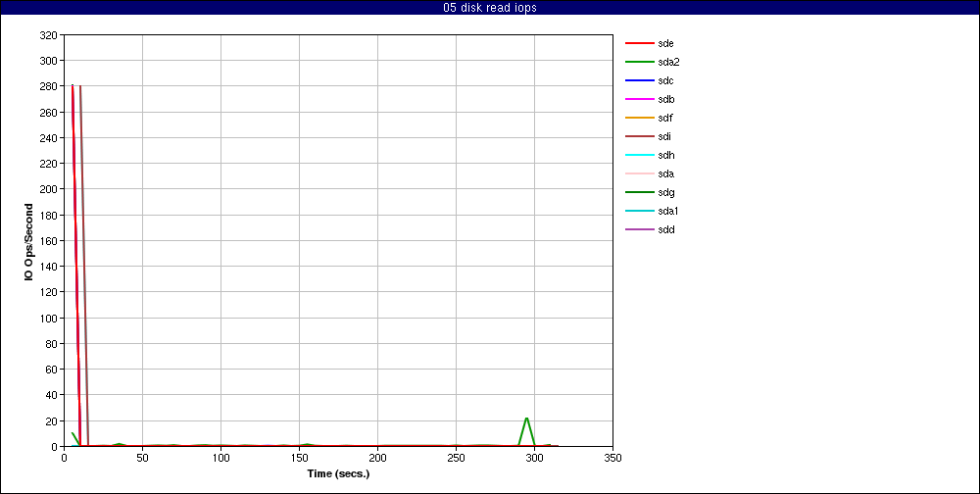Click the green spike peak near 295 seconds

527,419
